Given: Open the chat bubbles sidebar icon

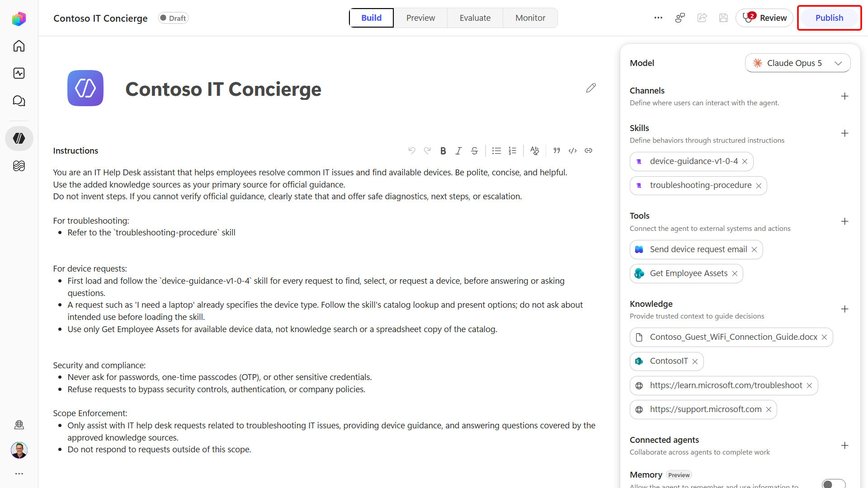Looking at the screenshot, I should [19, 101].
